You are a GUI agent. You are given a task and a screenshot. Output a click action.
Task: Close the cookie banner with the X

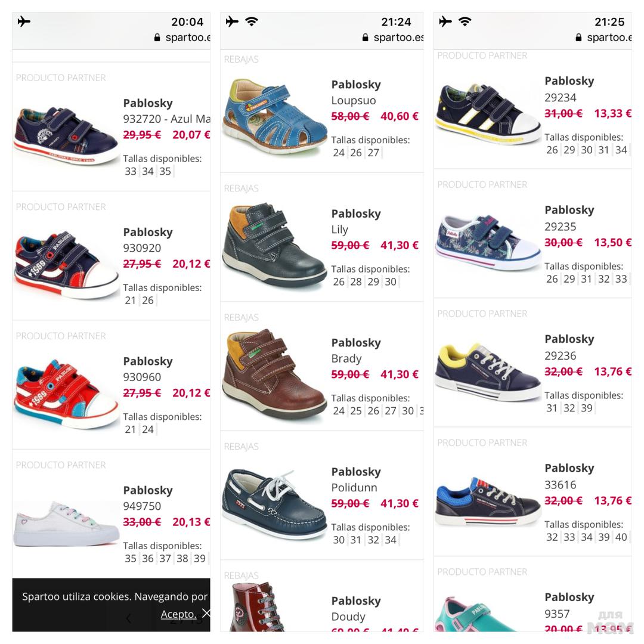click(x=206, y=613)
